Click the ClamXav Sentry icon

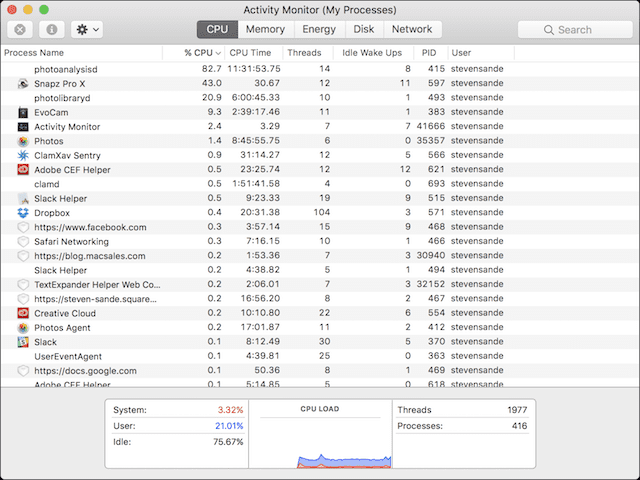(23, 156)
